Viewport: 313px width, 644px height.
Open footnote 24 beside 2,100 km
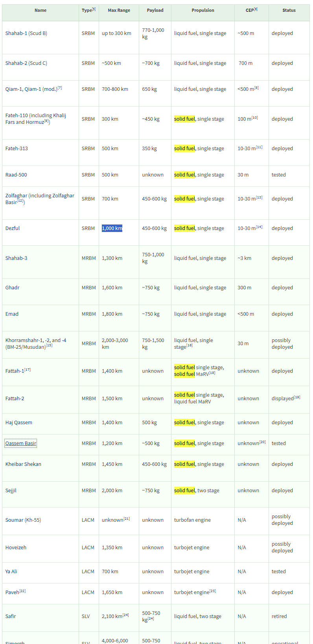[126, 615]
